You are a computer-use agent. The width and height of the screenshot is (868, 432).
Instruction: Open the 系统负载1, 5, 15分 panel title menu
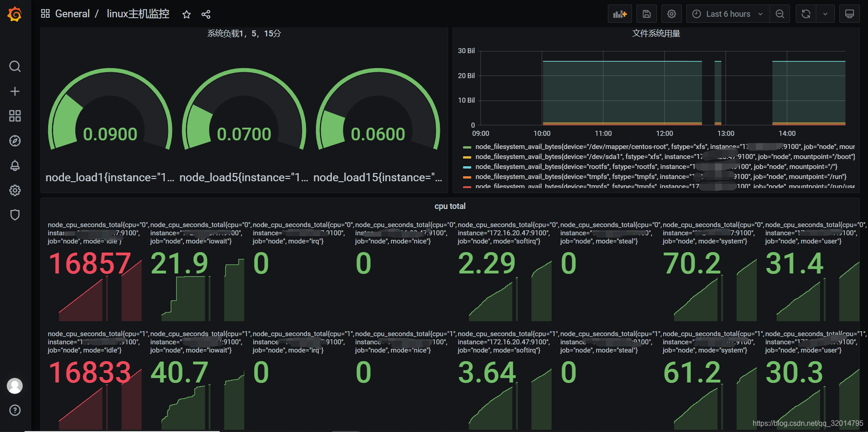tap(244, 34)
